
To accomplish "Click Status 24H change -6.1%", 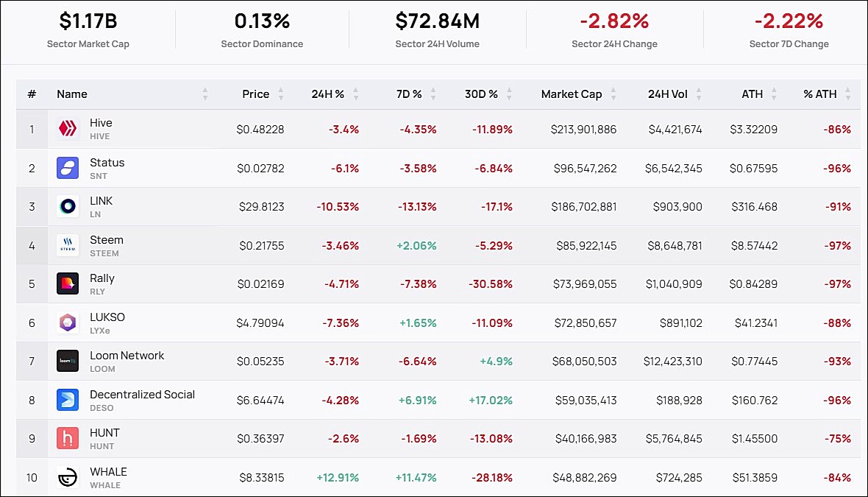I will click(345, 168).
